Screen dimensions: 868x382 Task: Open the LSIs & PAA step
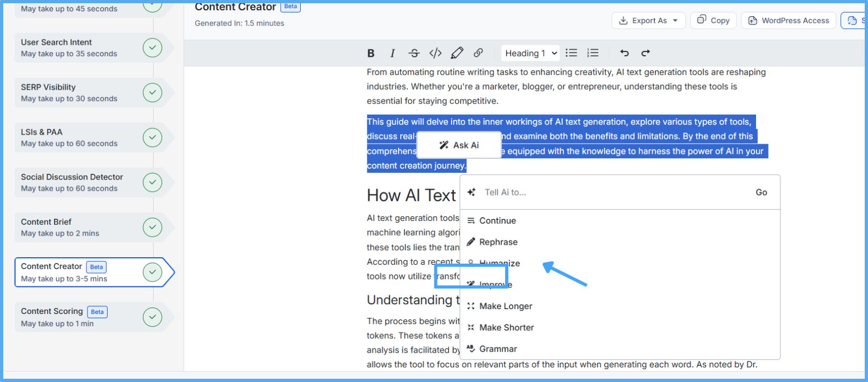click(x=94, y=137)
